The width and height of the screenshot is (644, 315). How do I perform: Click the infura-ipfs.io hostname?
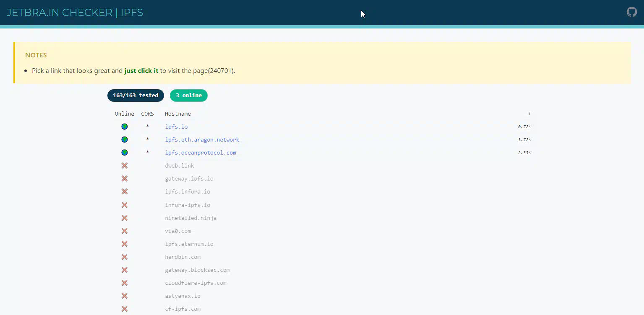pos(188,205)
